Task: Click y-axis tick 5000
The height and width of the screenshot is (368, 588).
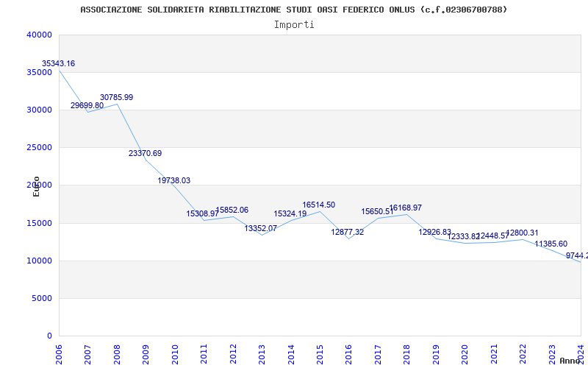Action: (42, 299)
